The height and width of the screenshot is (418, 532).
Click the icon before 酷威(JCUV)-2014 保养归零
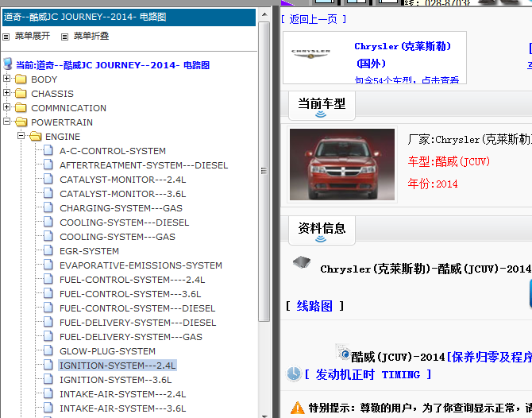[x=343, y=352]
